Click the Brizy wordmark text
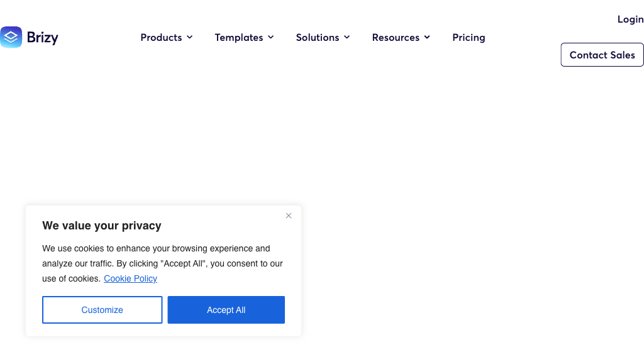The image size is (644, 362). click(x=43, y=38)
